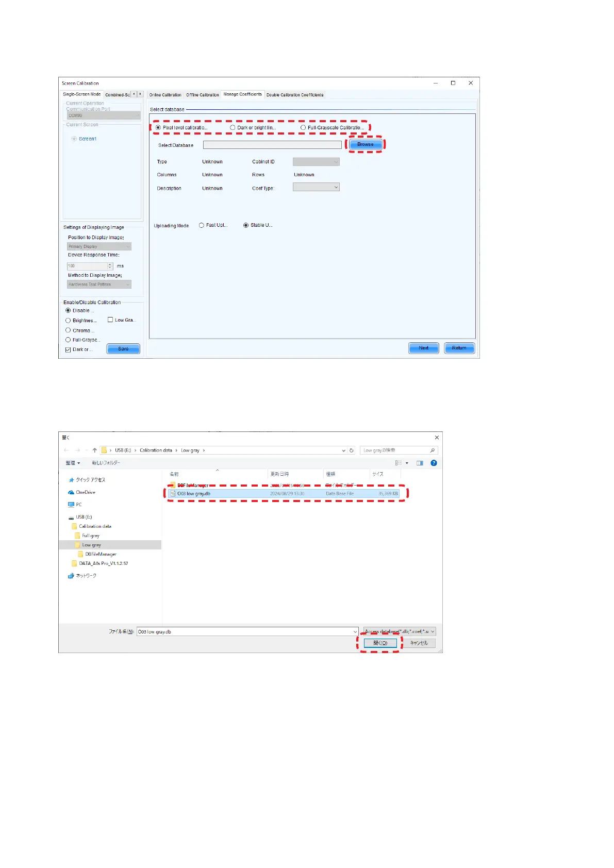
Task: Open the file type filter dropdown
Action: pos(400,631)
